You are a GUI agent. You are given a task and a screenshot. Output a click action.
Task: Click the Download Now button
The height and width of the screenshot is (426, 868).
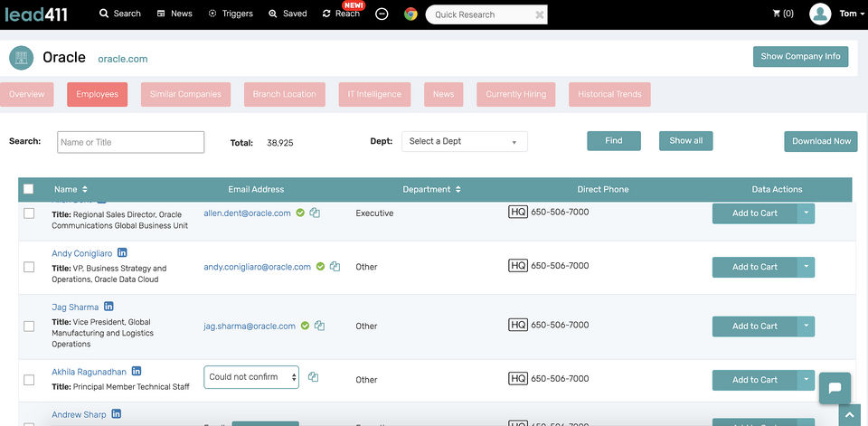tap(821, 141)
